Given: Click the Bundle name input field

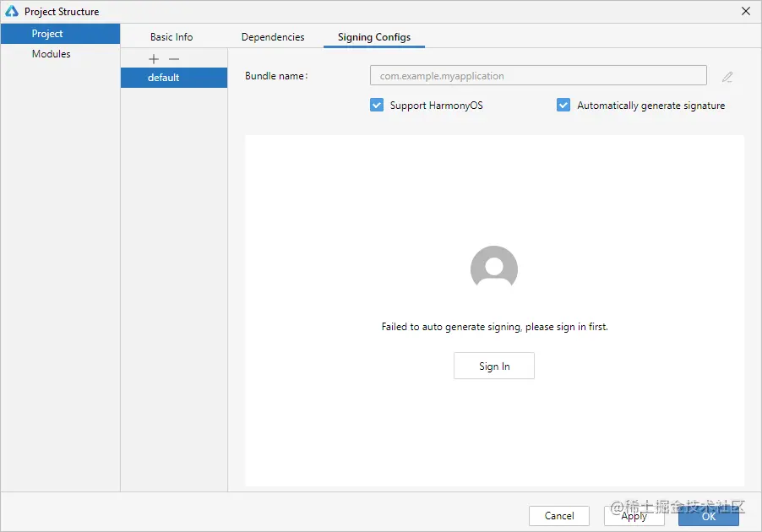Looking at the screenshot, I should pyautogui.click(x=538, y=76).
